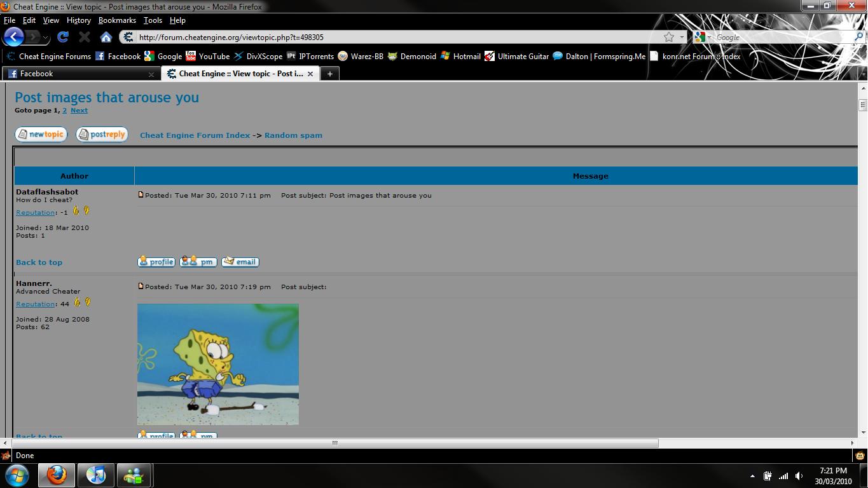Viewport: 868px width, 488px height.
Task: Send Dataflashsabot a pm
Action: [198, 262]
